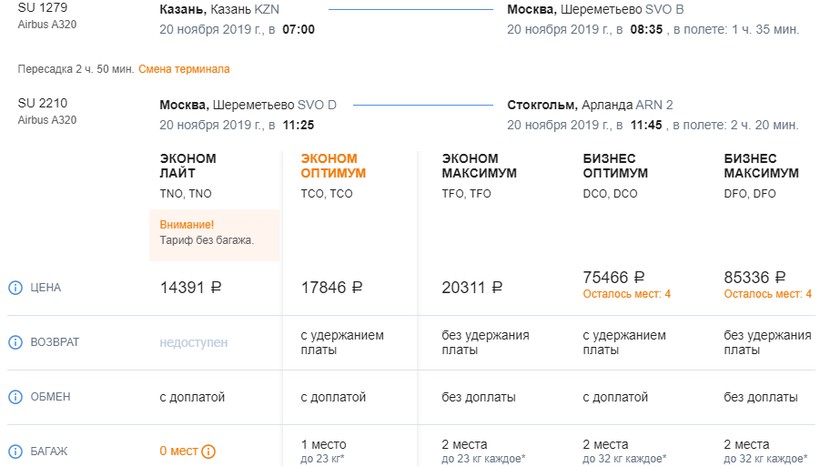Click the info icon next to БАГАЖ
This screenshot has height=467, width=820.
point(15,451)
